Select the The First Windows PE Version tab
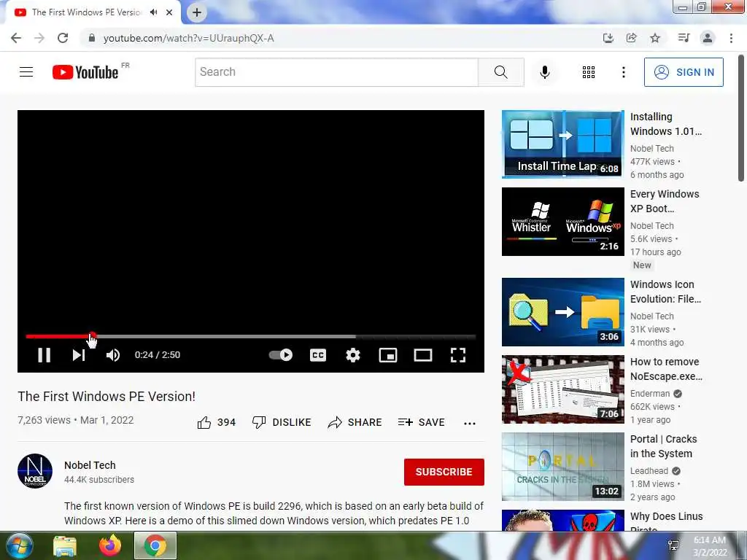The image size is (747, 560). coord(86,12)
